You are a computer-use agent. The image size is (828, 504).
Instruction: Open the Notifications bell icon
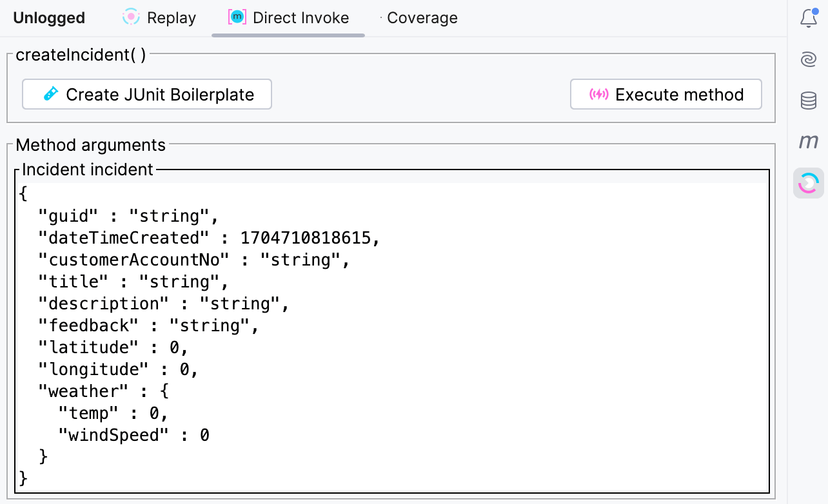(x=809, y=18)
